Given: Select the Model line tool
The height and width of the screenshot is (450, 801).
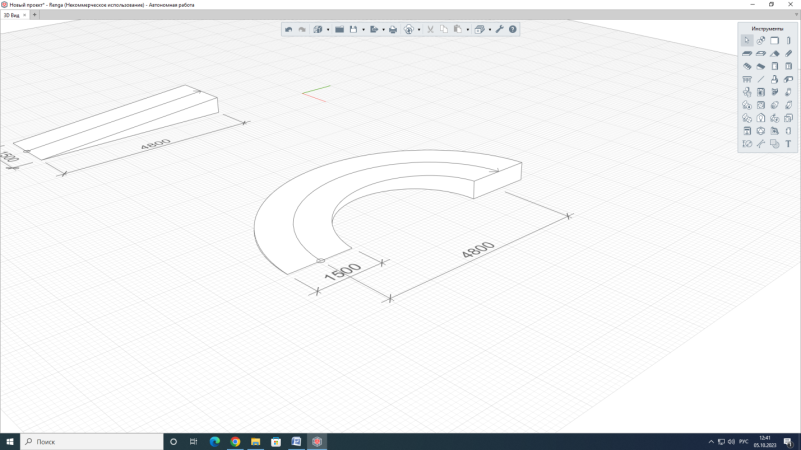Looking at the screenshot, I should pyautogui.click(x=761, y=79).
